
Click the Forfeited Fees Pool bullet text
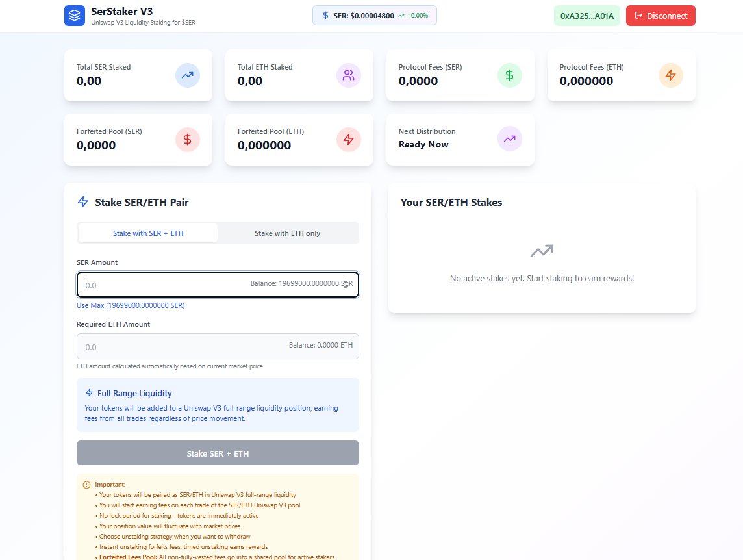(x=215, y=557)
